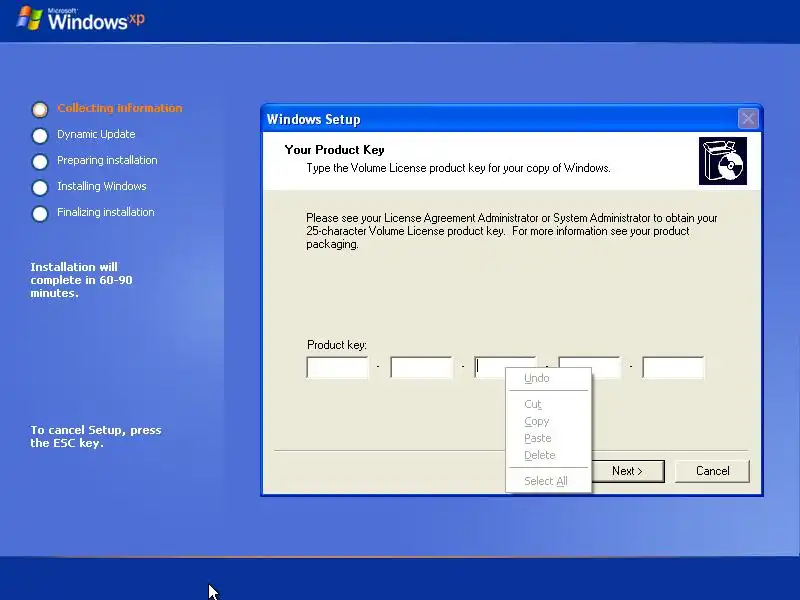Click the "Preparing installation" text
800x600 pixels.
coord(107,160)
